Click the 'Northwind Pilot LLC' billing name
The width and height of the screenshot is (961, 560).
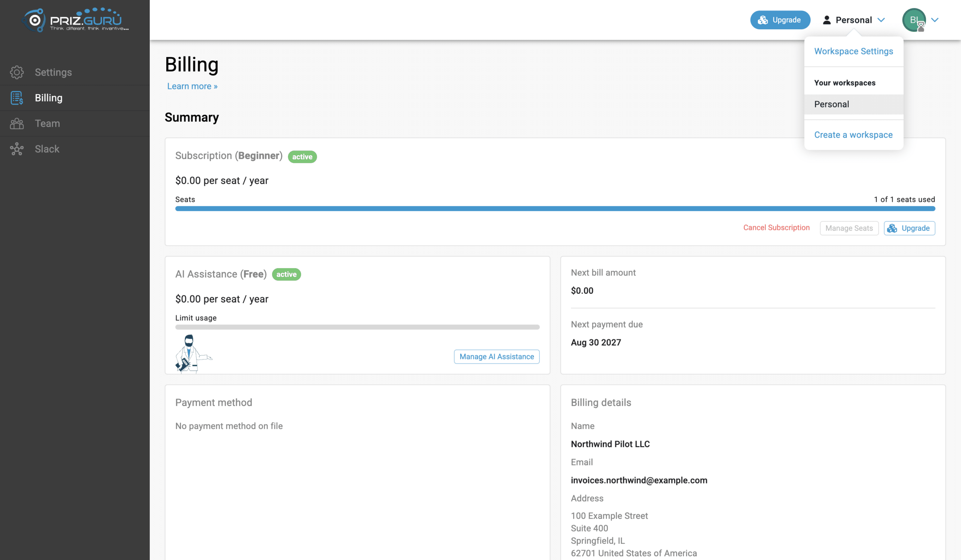610,444
